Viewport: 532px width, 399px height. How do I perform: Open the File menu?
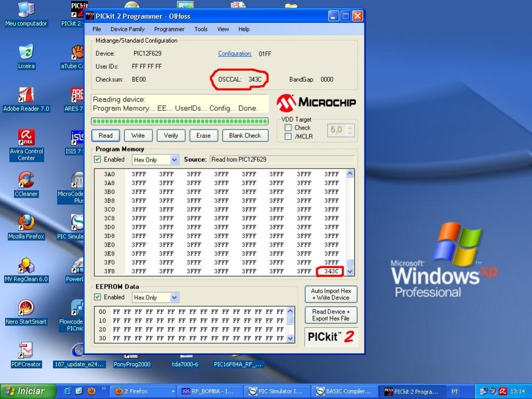(x=97, y=29)
